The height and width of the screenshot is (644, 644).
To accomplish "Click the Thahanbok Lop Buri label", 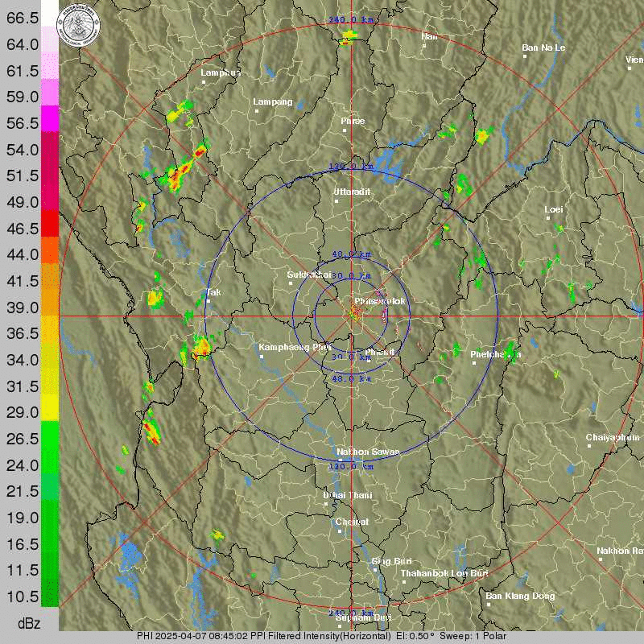I will [x=444, y=573].
